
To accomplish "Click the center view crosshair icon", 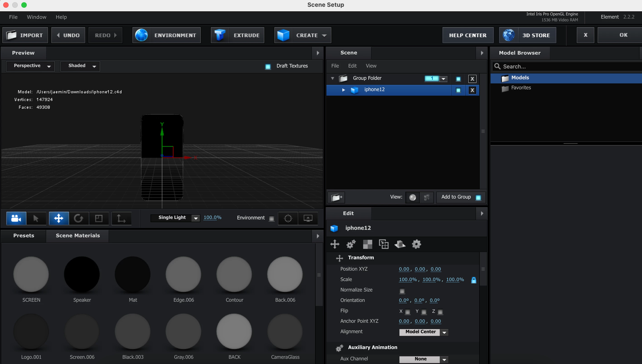I will click(288, 218).
